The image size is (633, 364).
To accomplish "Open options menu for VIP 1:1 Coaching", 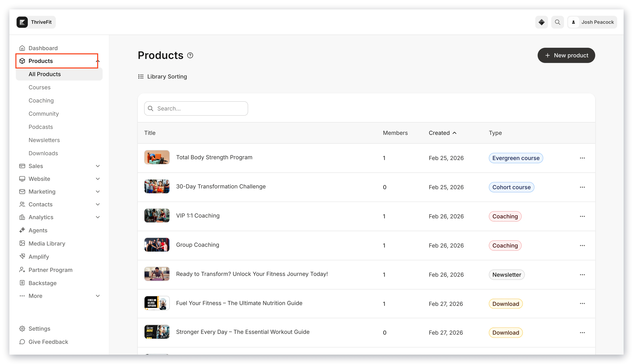I will [582, 216].
